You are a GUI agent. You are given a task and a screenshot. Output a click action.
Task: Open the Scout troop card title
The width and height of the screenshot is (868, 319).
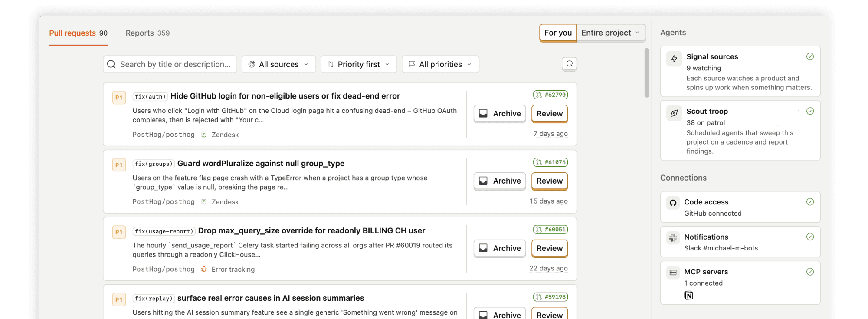pos(707,112)
